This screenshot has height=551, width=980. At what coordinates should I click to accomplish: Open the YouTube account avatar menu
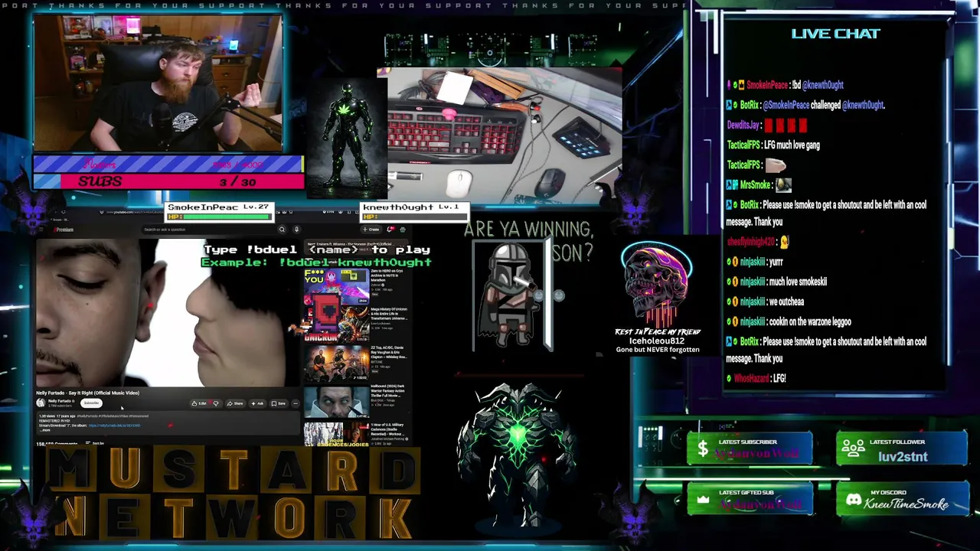403,230
